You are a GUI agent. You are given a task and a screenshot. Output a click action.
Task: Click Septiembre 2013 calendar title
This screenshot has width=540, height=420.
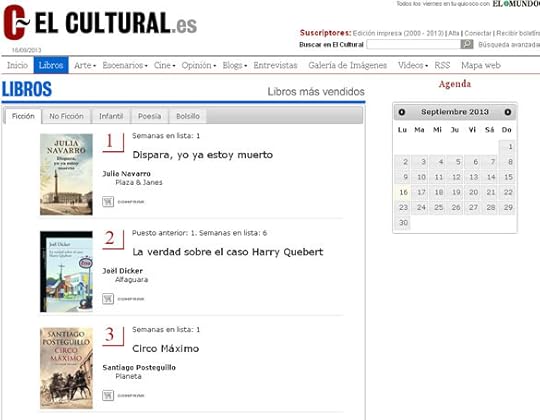coord(455,112)
